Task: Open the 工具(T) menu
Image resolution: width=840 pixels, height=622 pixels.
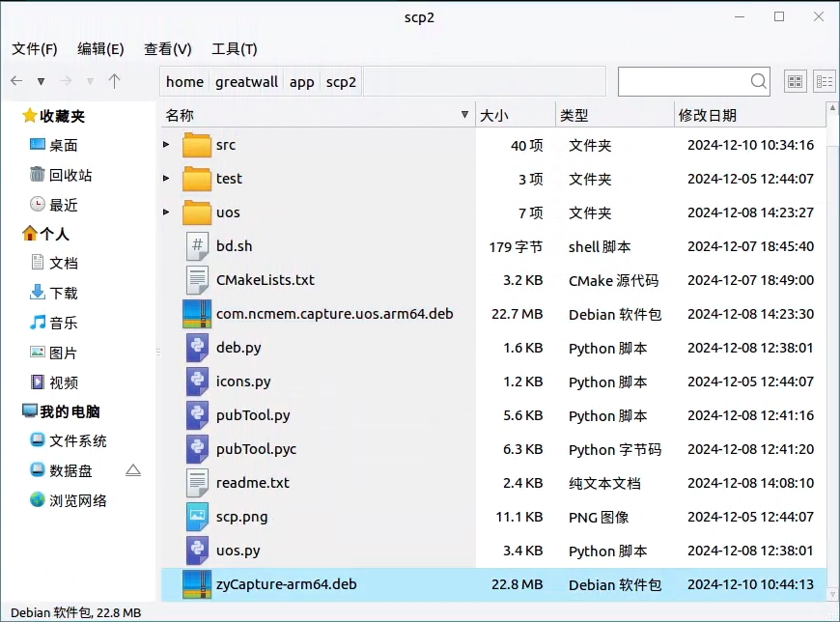Action: click(x=235, y=49)
